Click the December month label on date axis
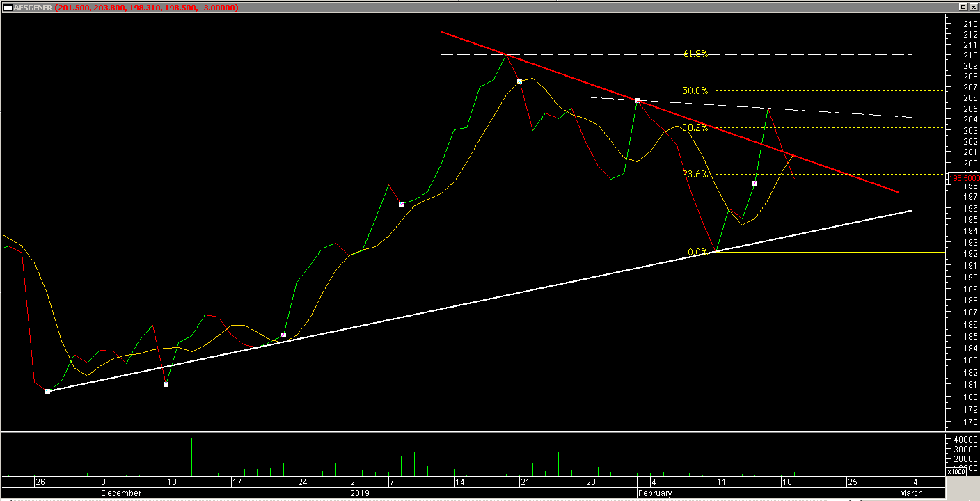The image size is (980, 501). pyautogui.click(x=121, y=493)
